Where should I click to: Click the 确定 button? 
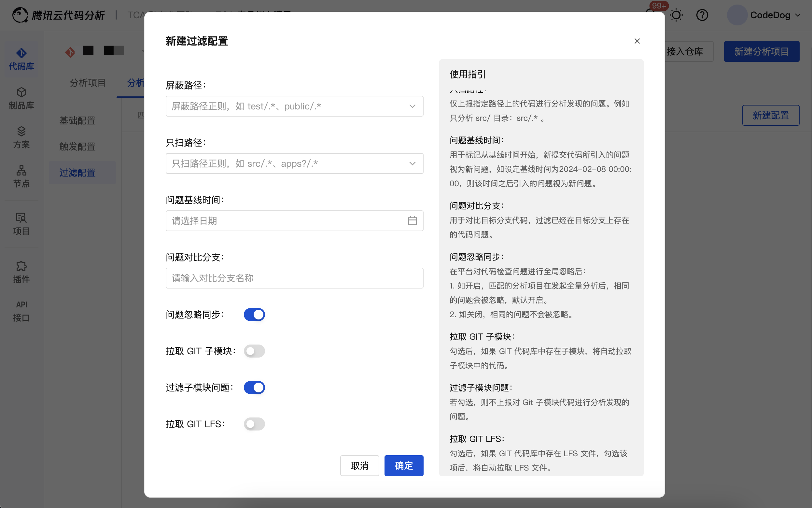tap(404, 465)
